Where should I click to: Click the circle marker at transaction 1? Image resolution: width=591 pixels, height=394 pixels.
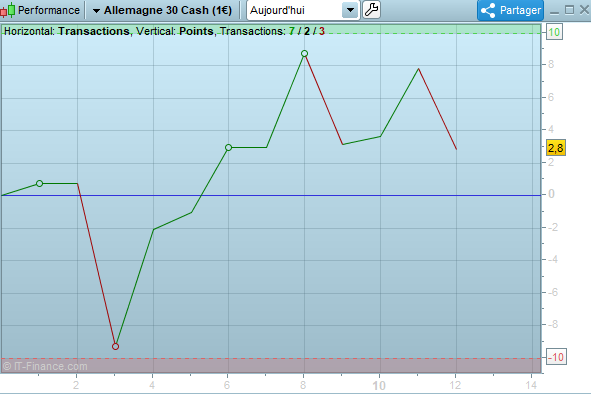pos(40,184)
